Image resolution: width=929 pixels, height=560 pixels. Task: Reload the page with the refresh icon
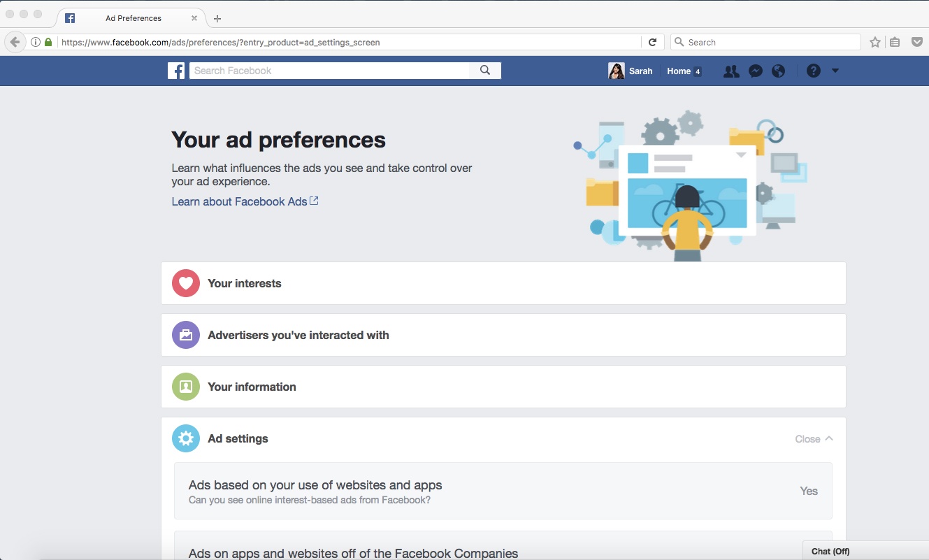(652, 42)
